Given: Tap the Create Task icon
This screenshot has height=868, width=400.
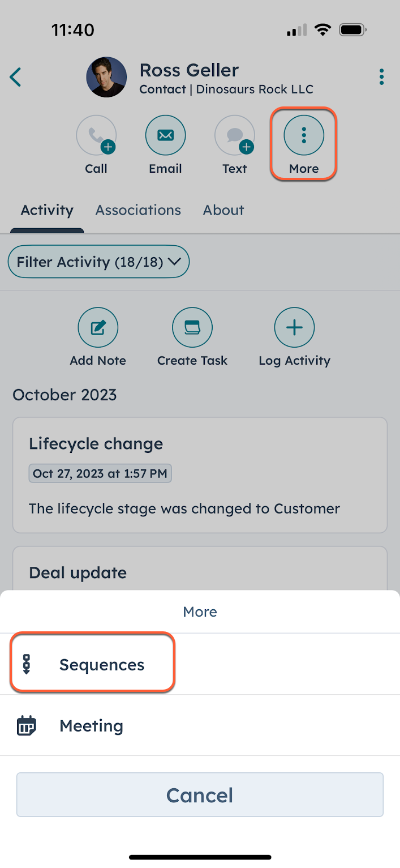Looking at the screenshot, I should click(x=192, y=327).
